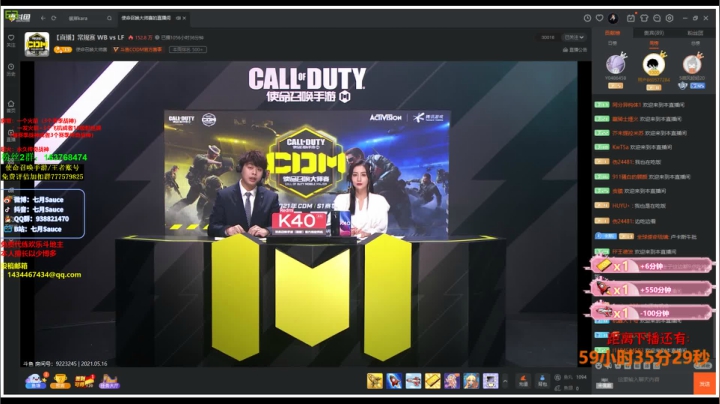Image resolution: width=720 pixels, height=404 pixels.
Task: Click the x1 +6 minutes gift banner
Action: click(x=651, y=266)
